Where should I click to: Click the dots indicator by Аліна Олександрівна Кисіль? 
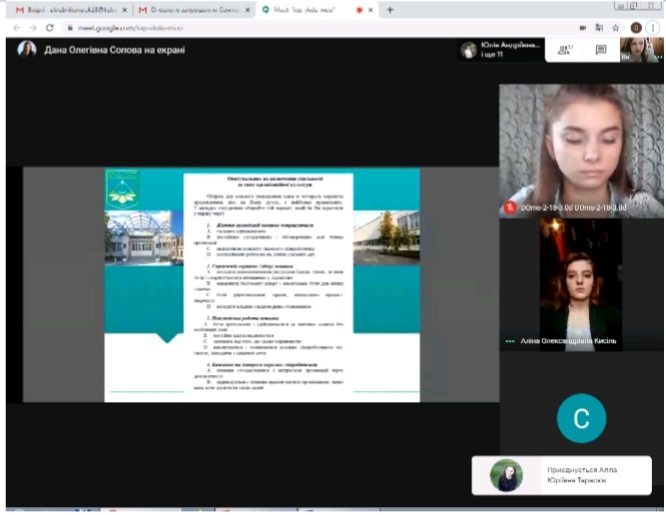510,341
